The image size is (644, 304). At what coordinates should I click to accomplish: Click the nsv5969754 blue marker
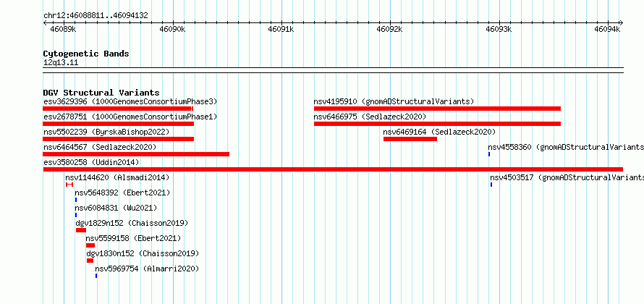(x=96, y=276)
